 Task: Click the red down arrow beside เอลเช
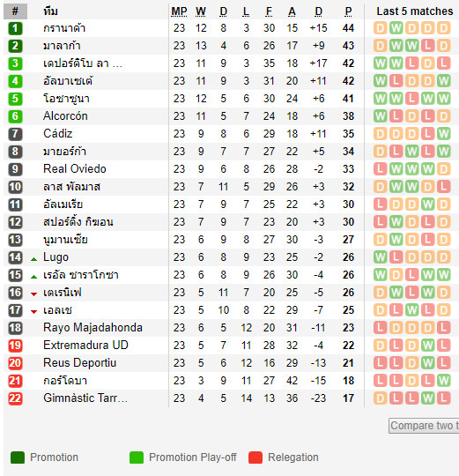(34, 312)
